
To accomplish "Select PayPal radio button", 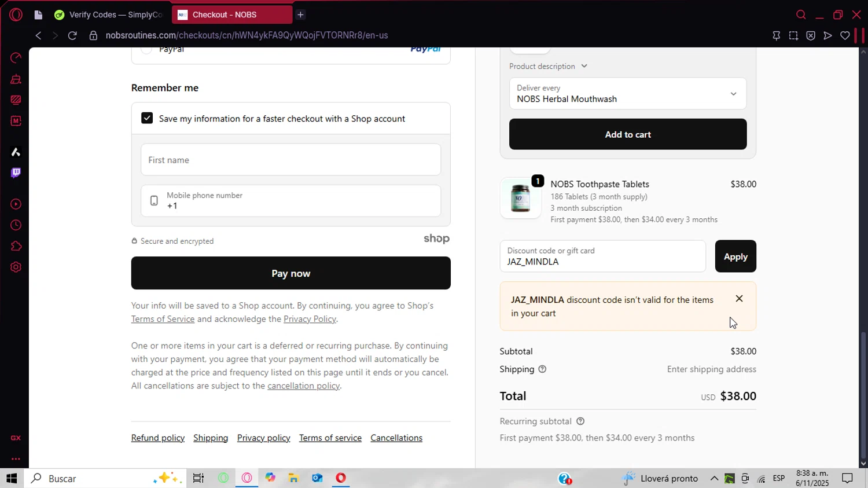I will [x=146, y=49].
